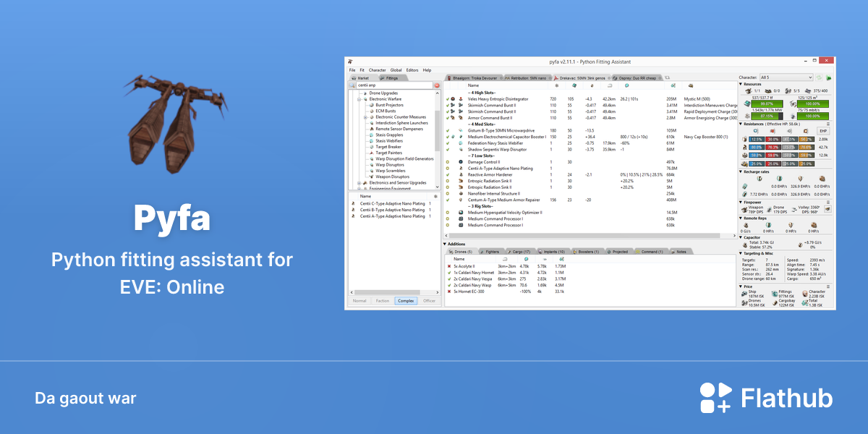This screenshot has width=868, height=434.
Task: Click the Reactive Armor Hardener module icon
Action: coord(460,174)
